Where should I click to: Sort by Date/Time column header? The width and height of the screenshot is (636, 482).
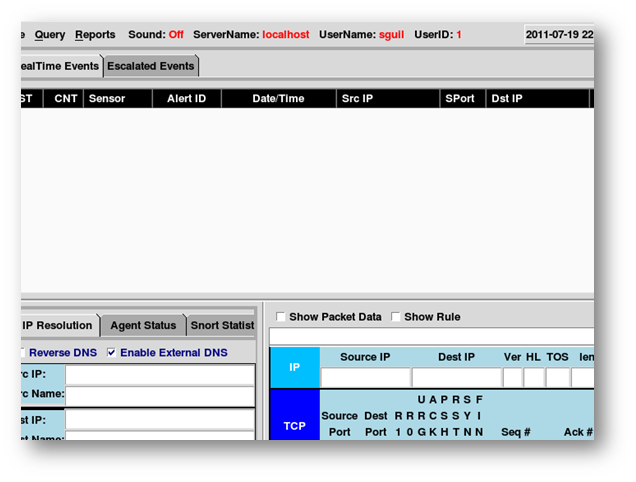(x=278, y=98)
